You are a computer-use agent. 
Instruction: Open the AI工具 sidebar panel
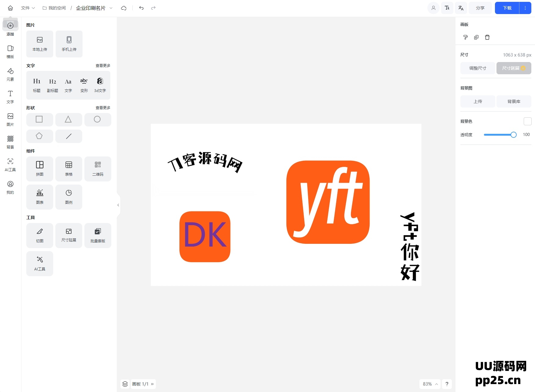coord(10,165)
